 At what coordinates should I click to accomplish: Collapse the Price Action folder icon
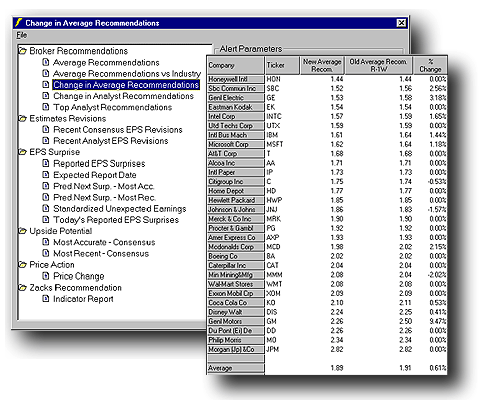(22, 265)
